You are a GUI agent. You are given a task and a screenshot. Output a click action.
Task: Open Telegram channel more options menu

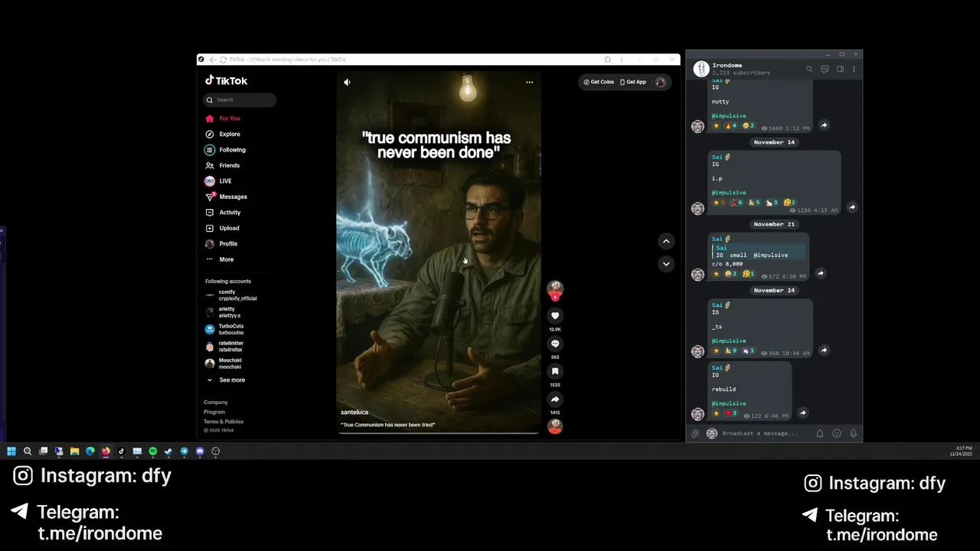pyautogui.click(x=854, y=69)
